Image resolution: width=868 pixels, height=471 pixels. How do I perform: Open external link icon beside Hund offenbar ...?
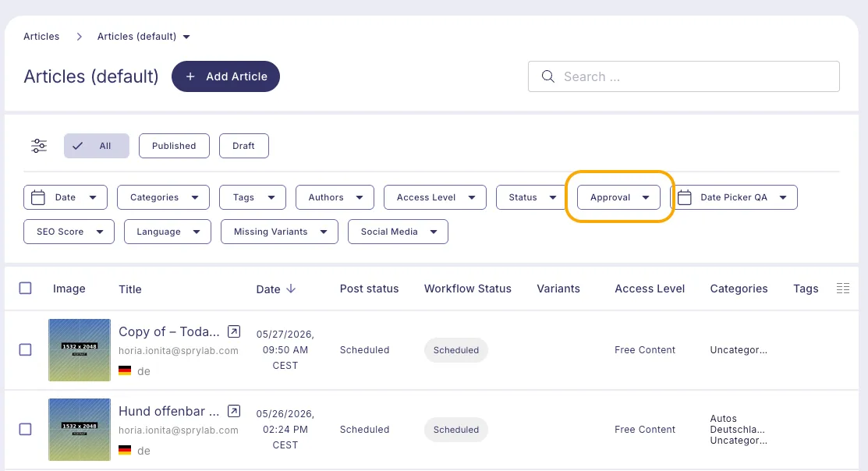tap(234, 411)
